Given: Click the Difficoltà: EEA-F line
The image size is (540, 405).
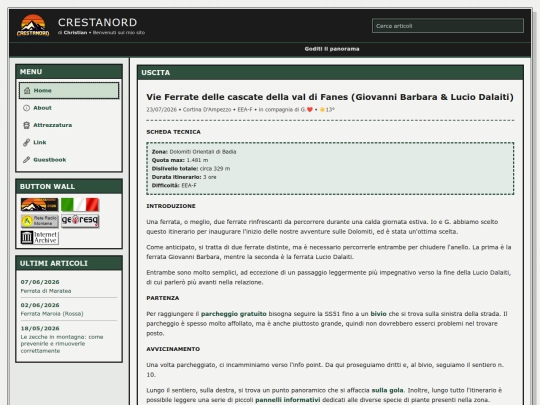Looking at the screenshot, I should (174, 185).
